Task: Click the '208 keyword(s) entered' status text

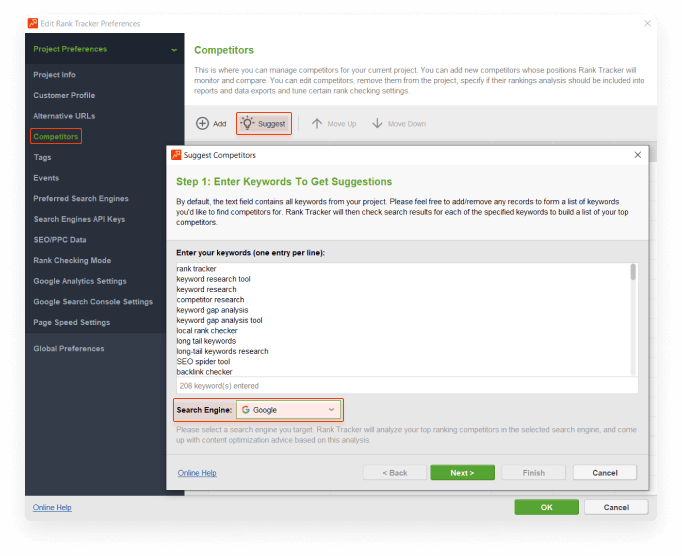Action: (x=219, y=386)
